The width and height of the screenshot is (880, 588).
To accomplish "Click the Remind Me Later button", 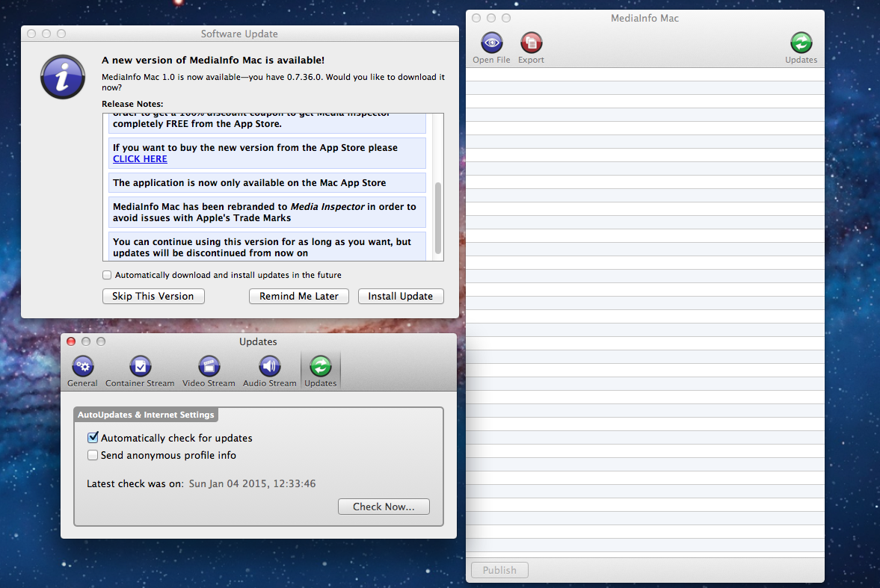I will [298, 297].
